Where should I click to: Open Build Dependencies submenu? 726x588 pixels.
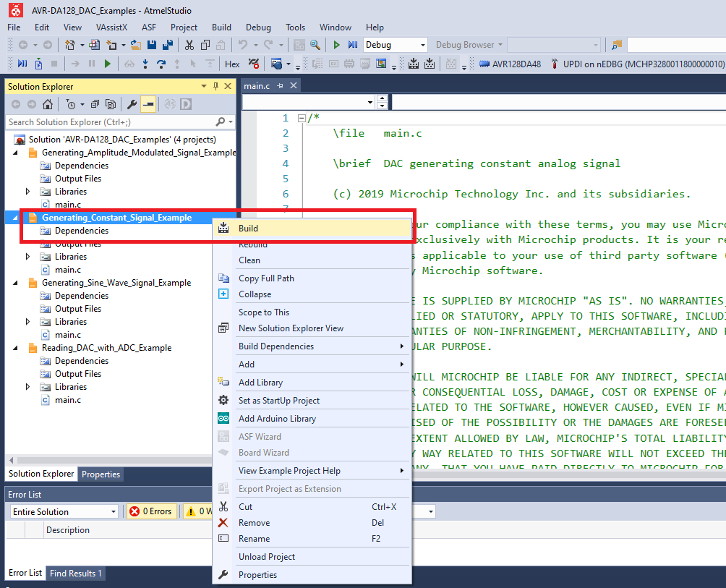coord(312,346)
